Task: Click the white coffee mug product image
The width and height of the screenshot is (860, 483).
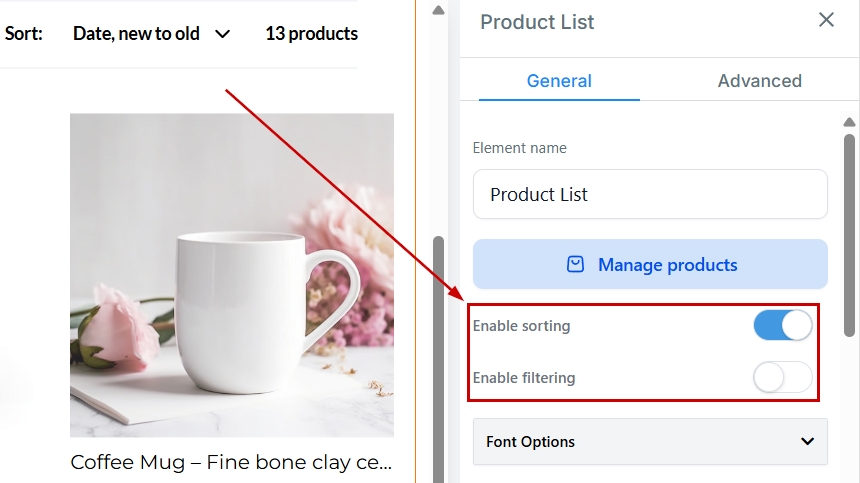Action: coord(232,275)
